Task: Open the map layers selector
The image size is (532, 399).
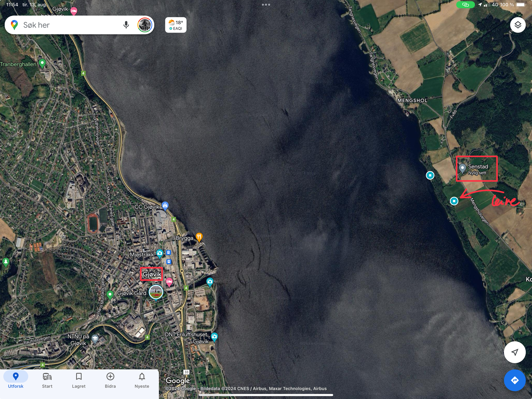Action: (x=518, y=25)
